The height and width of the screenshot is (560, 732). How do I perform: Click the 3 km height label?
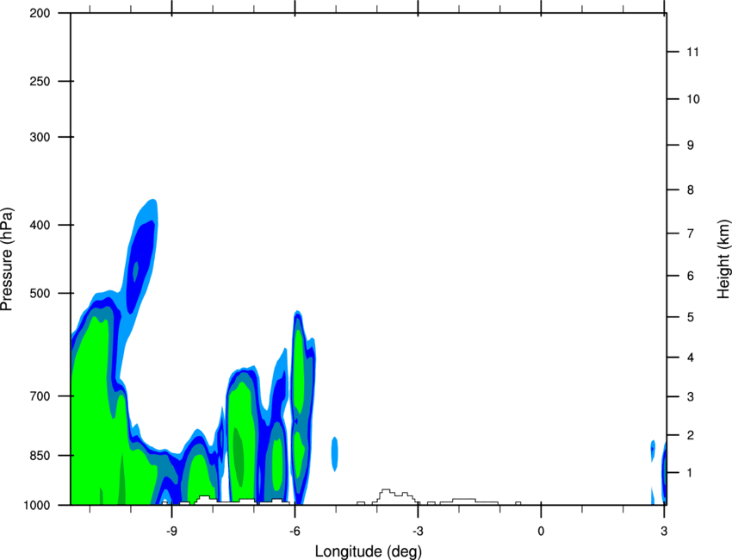point(691,397)
